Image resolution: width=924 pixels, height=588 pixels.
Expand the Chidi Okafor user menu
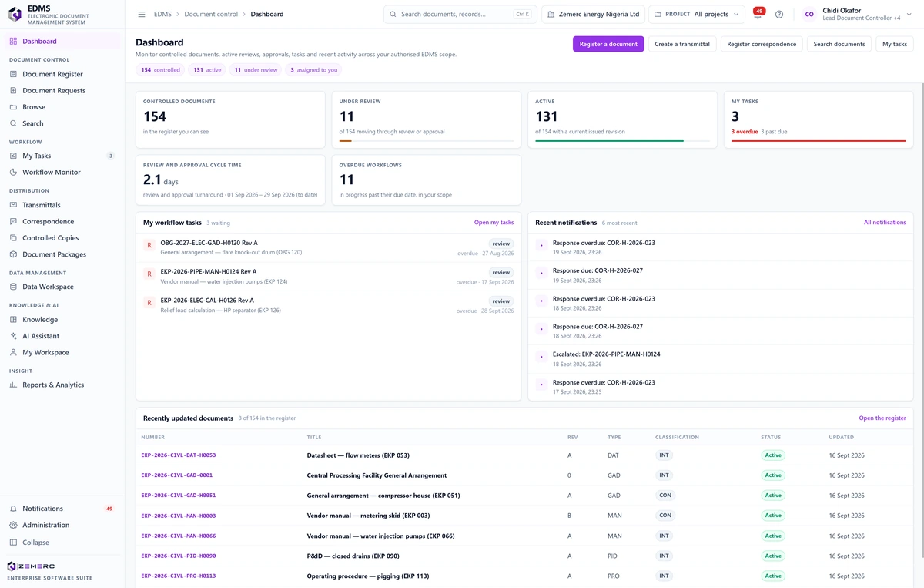click(858, 15)
